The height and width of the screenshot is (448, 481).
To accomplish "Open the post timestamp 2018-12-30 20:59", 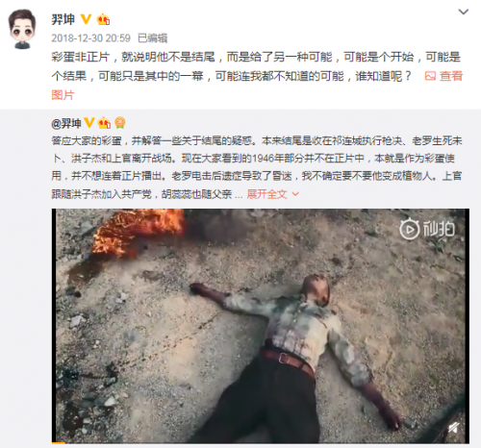I will click(x=90, y=38).
